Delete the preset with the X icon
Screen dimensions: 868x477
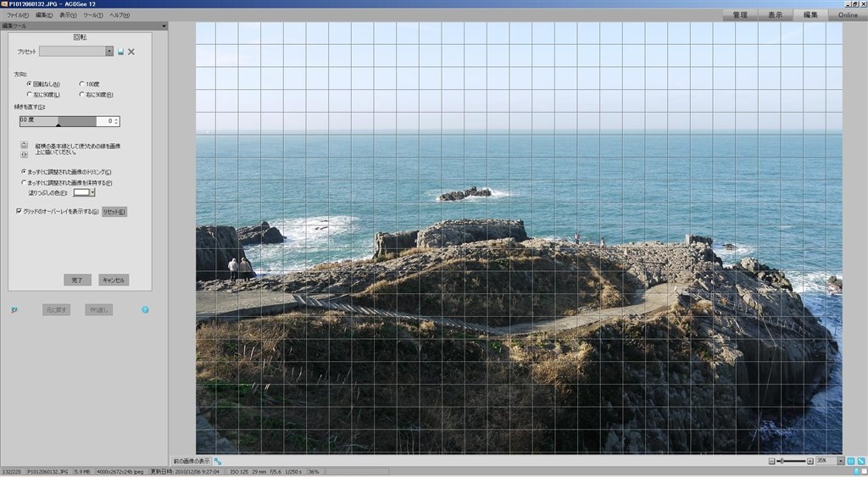131,52
